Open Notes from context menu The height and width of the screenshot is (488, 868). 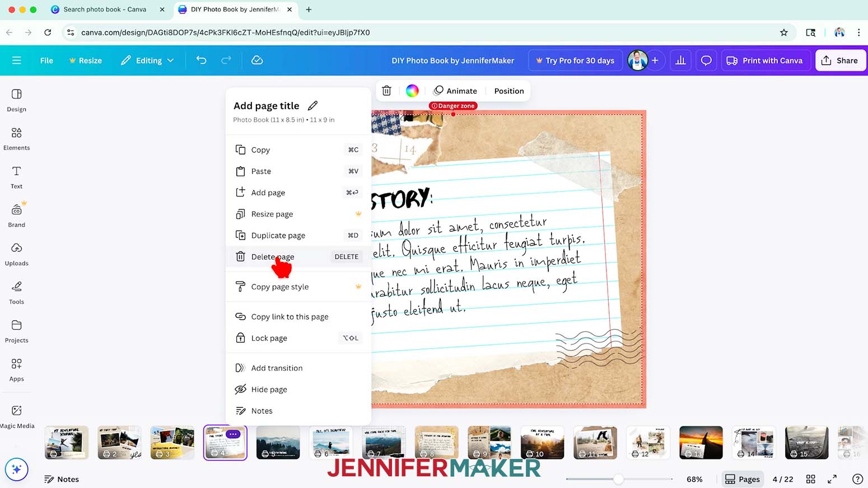click(x=298, y=411)
